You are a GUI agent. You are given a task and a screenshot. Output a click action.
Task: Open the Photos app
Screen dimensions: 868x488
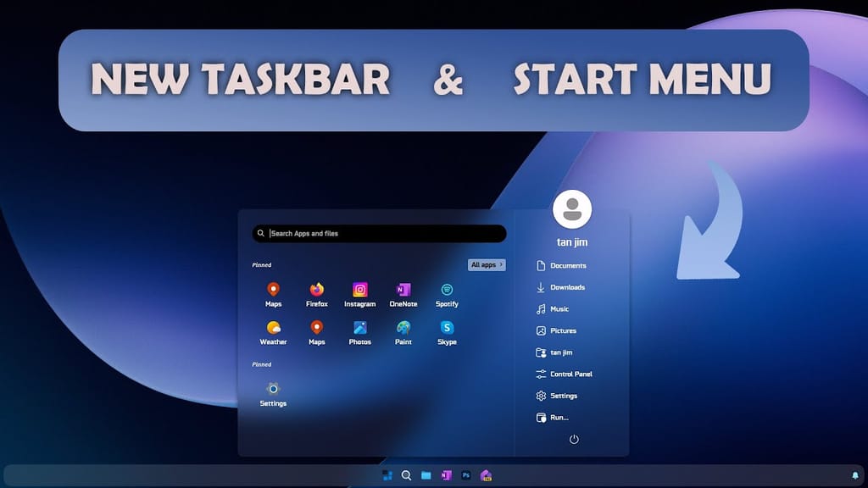pos(359,330)
